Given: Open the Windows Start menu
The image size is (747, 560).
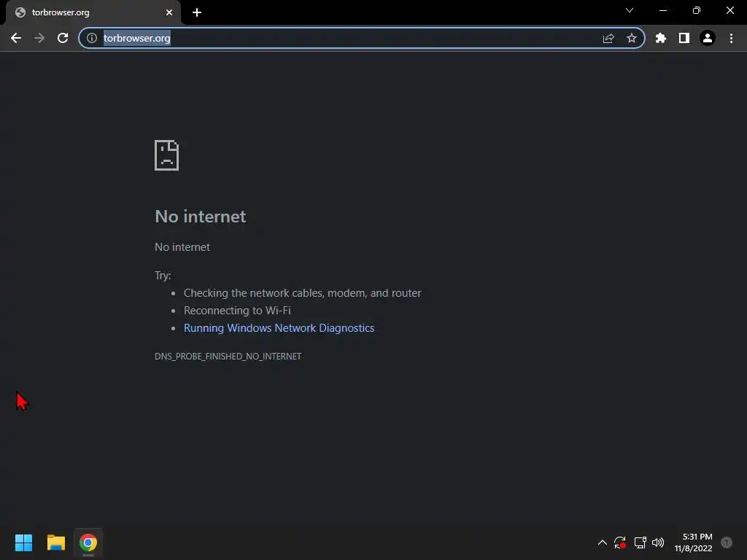Looking at the screenshot, I should tap(23, 542).
